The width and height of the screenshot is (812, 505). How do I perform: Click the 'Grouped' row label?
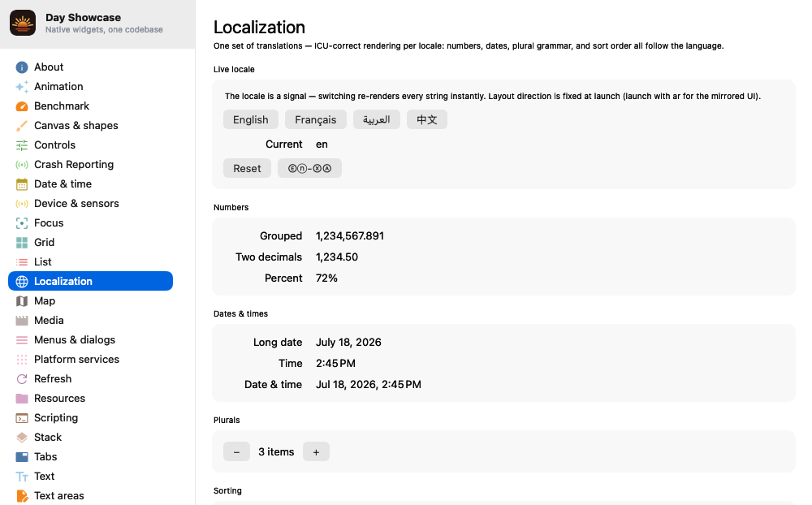point(281,236)
